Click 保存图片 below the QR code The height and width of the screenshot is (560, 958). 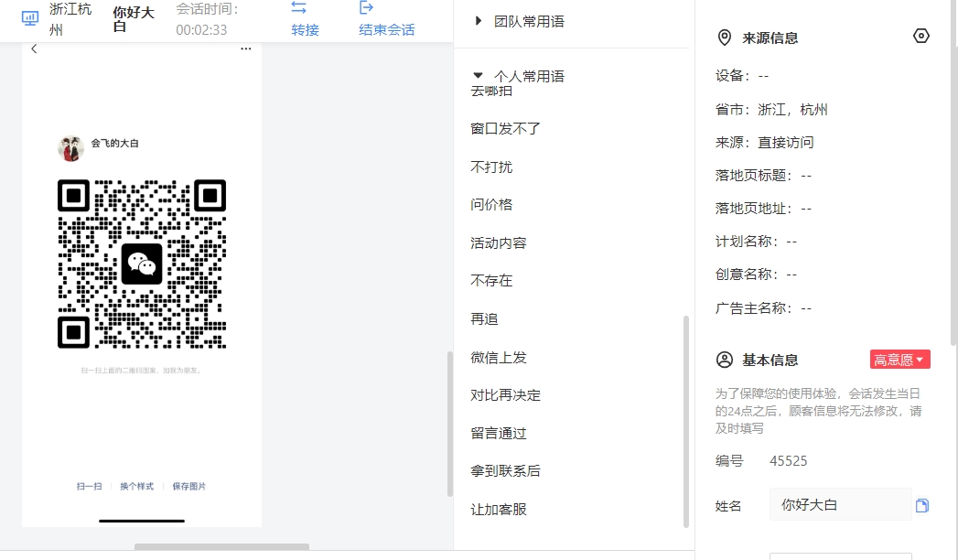point(188,486)
